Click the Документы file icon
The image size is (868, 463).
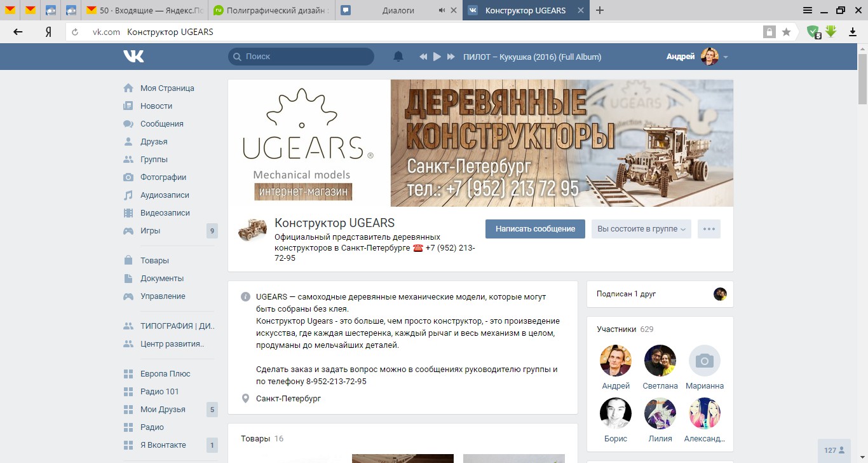pos(128,279)
